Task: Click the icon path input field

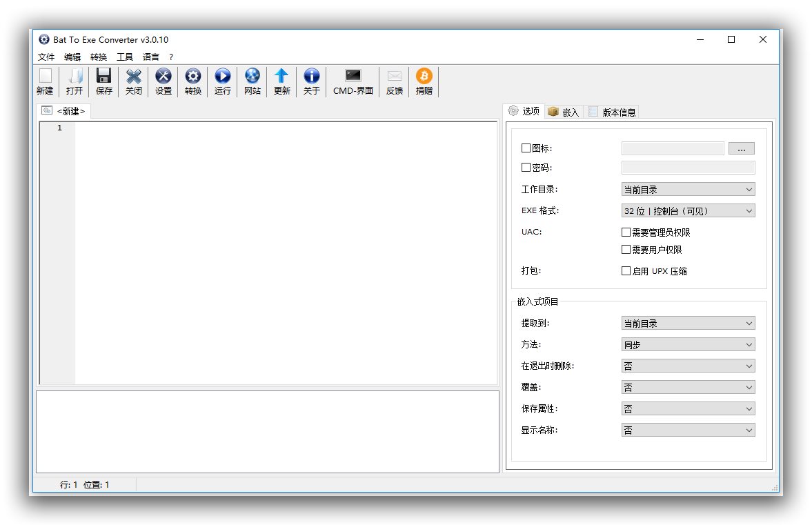Action: [673, 148]
